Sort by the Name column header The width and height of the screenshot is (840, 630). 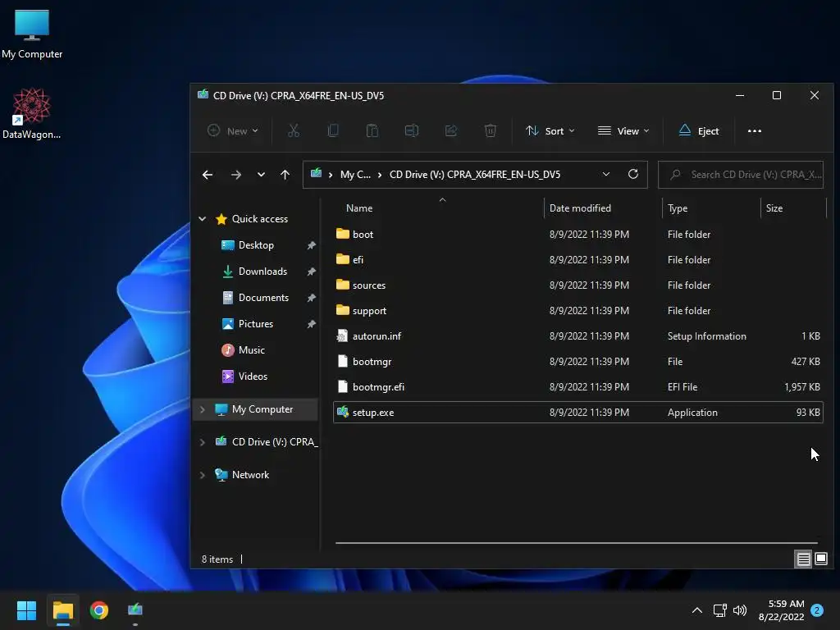(x=359, y=208)
